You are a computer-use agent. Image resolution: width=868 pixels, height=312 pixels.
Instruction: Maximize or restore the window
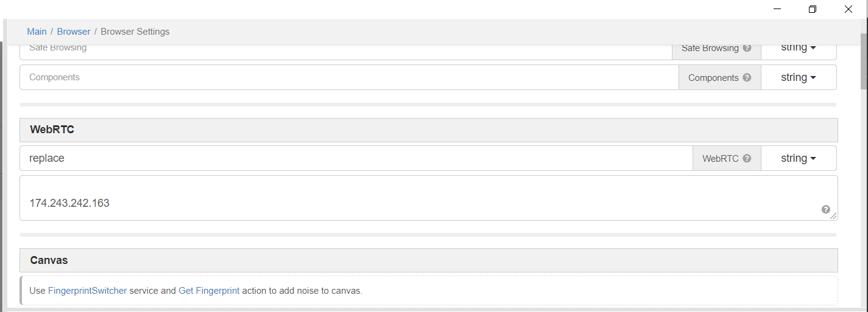click(812, 9)
